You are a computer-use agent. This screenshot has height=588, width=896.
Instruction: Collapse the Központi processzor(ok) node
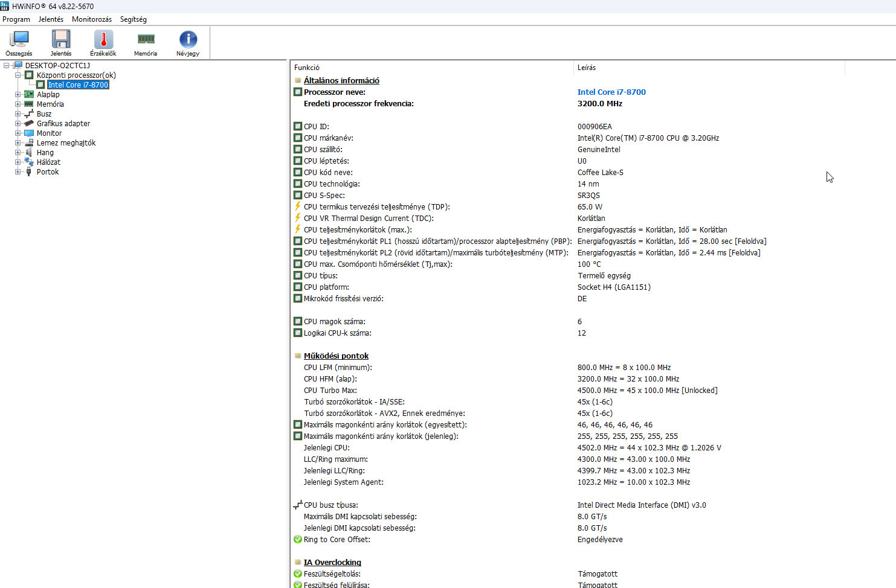tap(19, 75)
